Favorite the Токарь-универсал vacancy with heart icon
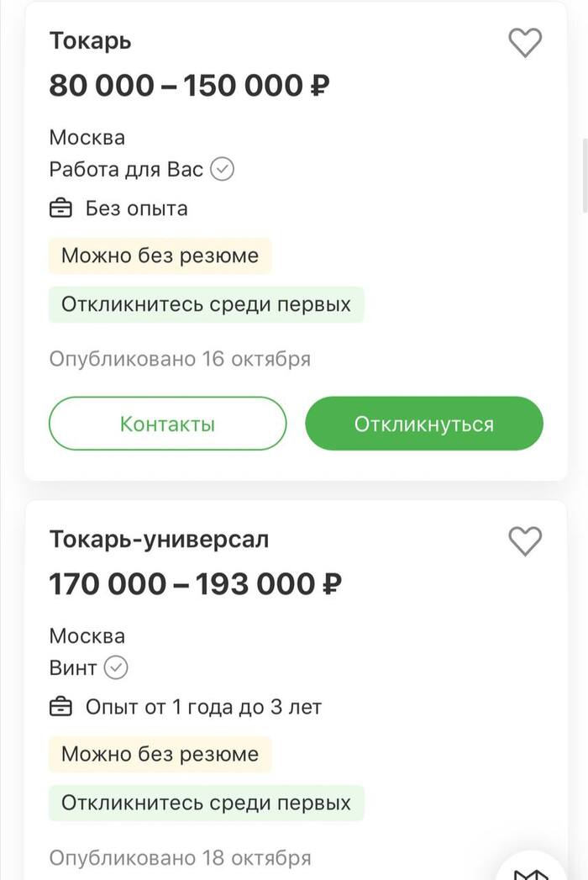Image resolution: width=588 pixels, height=880 pixels. 525,541
